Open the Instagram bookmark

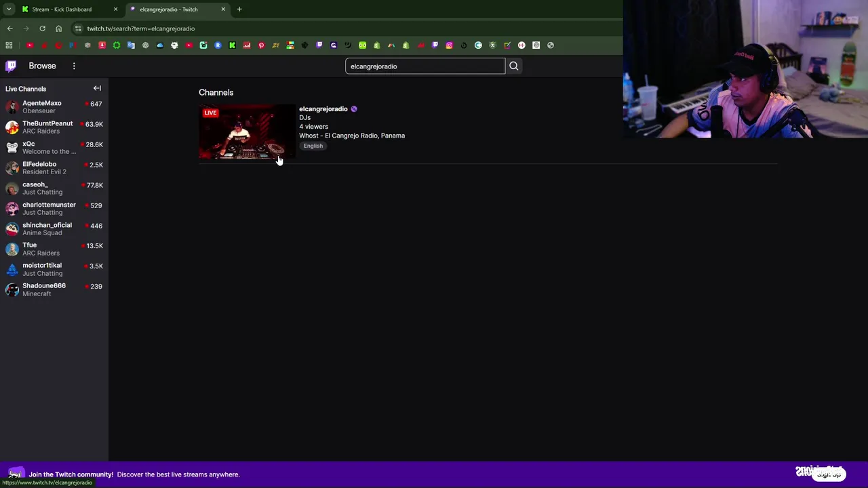coord(450,45)
